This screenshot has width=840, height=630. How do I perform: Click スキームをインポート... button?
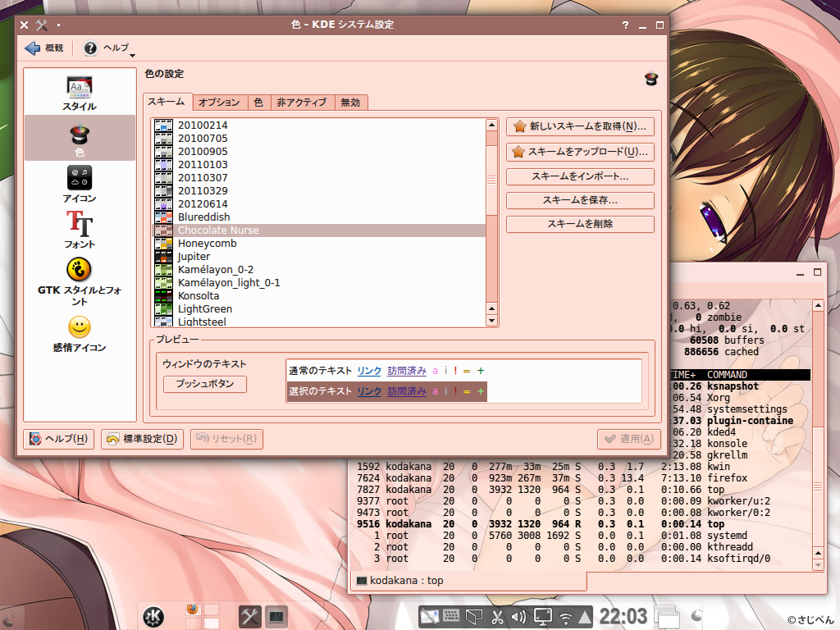coord(580,176)
